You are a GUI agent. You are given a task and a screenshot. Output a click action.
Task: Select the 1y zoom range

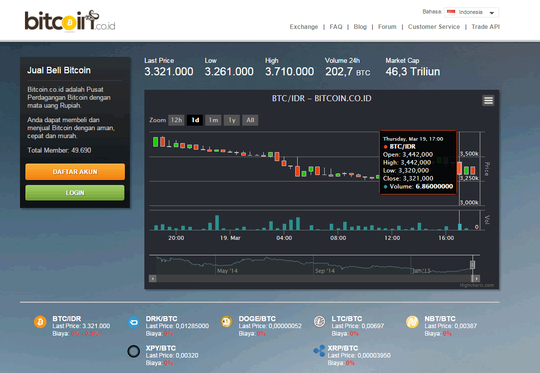click(x=232, y=120)
